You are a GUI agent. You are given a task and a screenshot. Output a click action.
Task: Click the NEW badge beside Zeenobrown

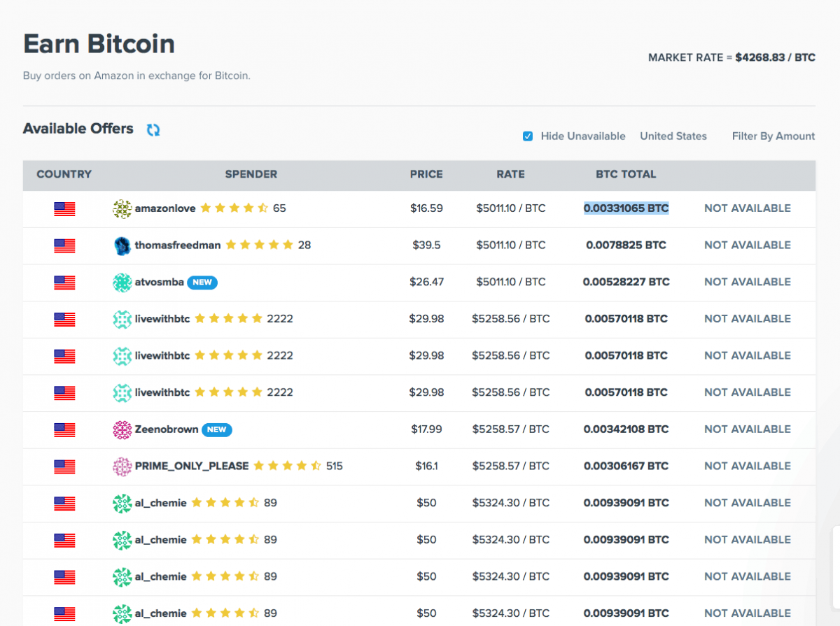click(x=217, y=429)
